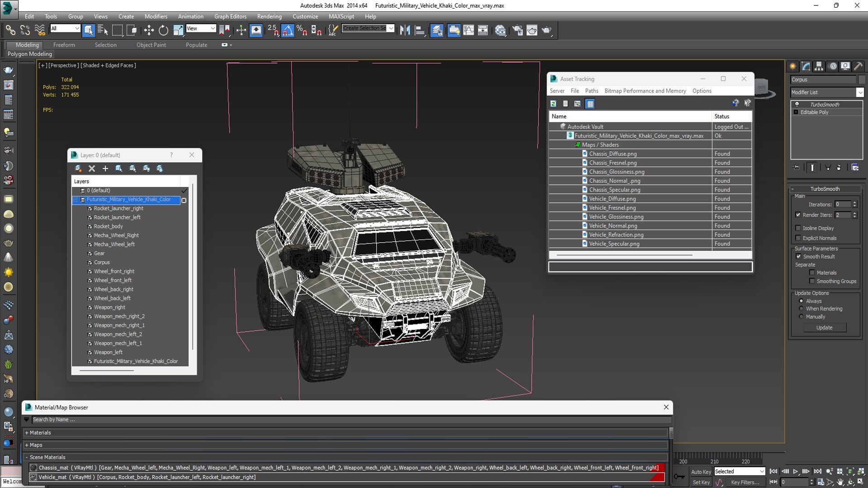Open the Material Editor icon

[x=500, y=30]
